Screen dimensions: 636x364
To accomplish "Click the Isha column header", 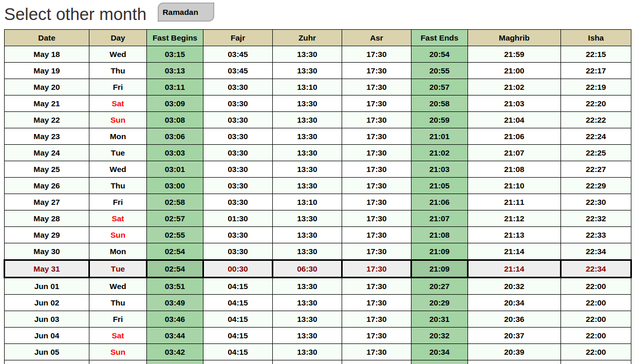I will (x=595, y=38).
